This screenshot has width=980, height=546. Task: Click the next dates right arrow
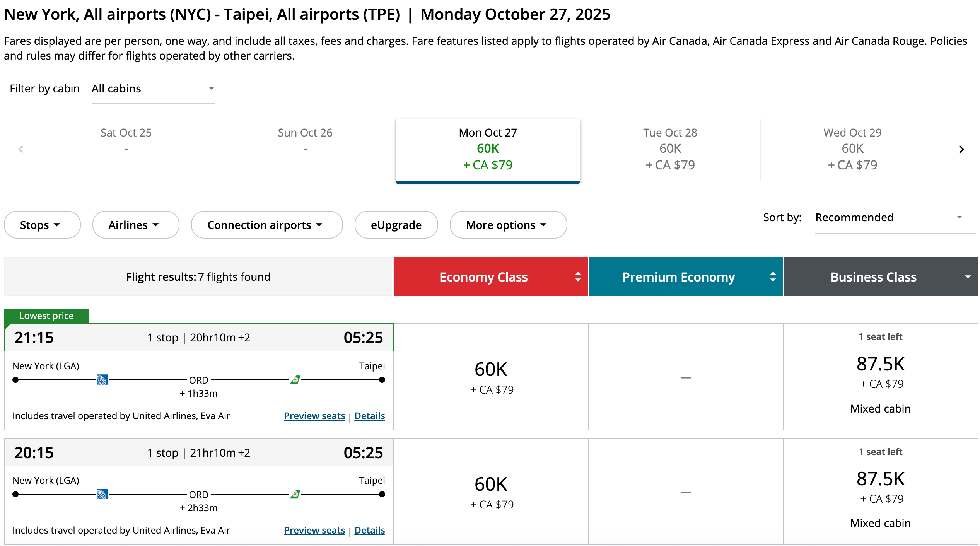pos(961,149)
